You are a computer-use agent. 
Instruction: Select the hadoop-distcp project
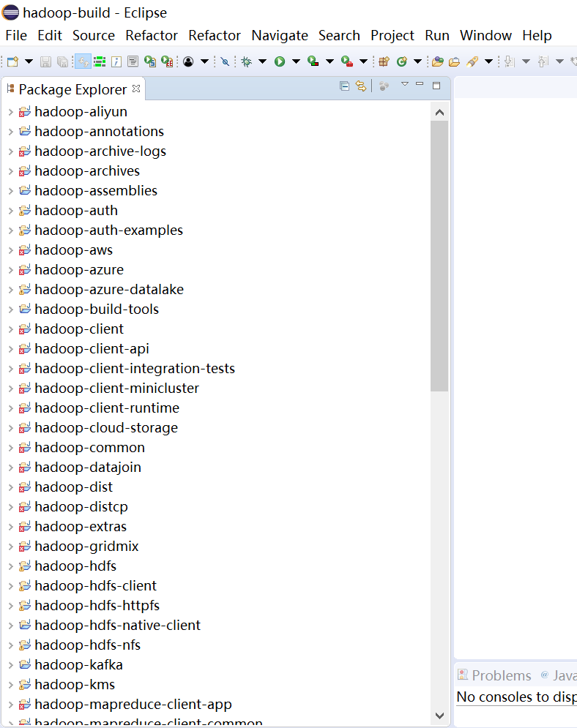pyautogui.click(x=81, y=507)
